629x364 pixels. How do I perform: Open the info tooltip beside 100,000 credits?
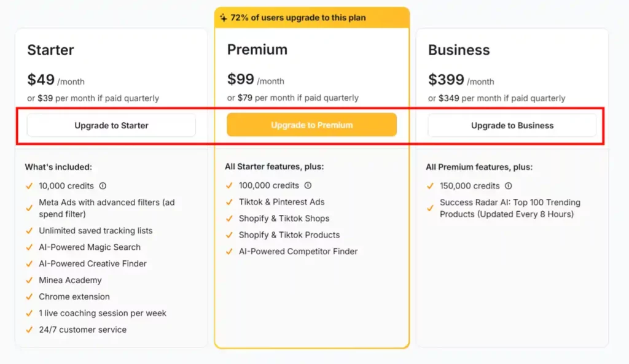[308, 185]
